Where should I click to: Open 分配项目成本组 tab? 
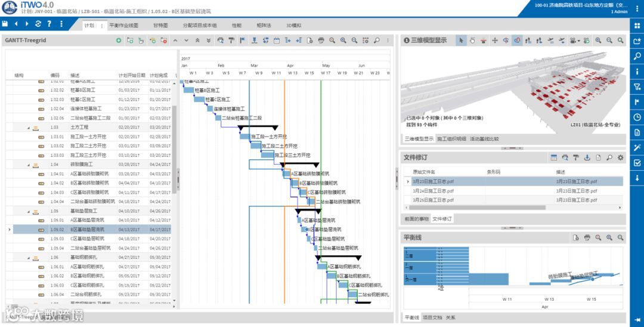(200, 26)
